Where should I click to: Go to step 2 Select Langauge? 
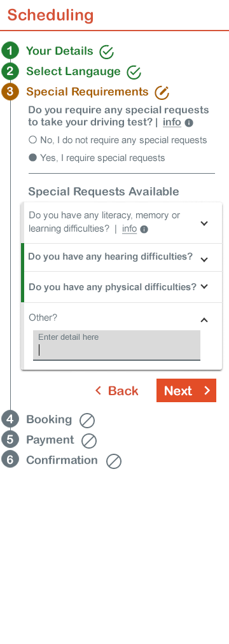point(73,71)
